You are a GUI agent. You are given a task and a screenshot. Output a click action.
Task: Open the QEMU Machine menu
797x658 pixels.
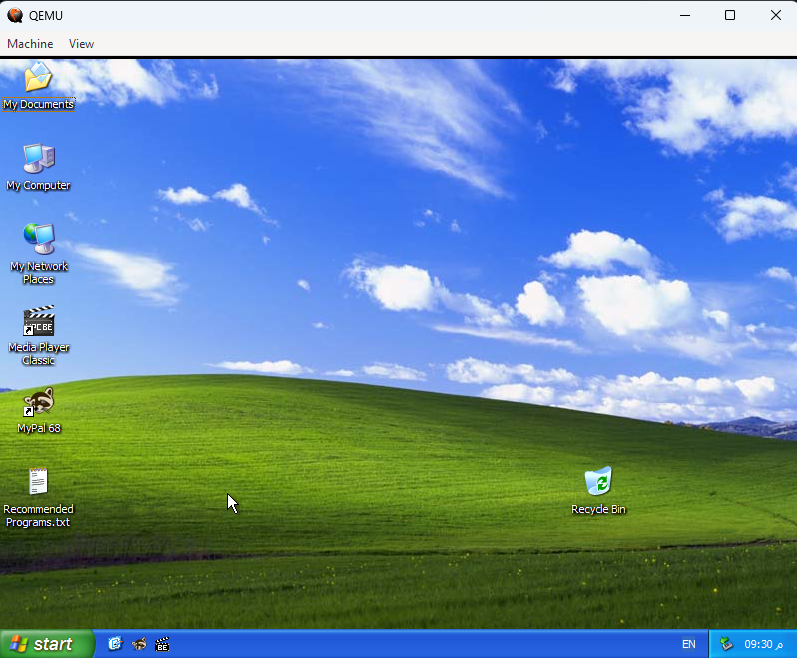tap(30, 44)
